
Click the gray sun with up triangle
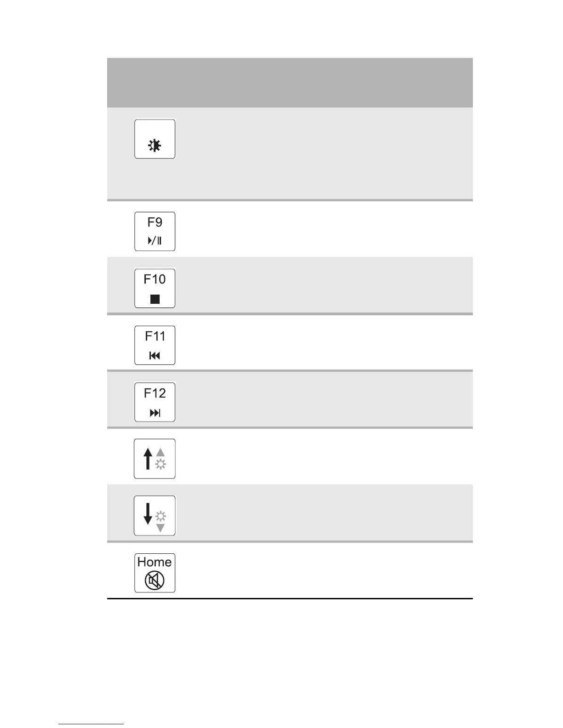click(x=161, y=459)
